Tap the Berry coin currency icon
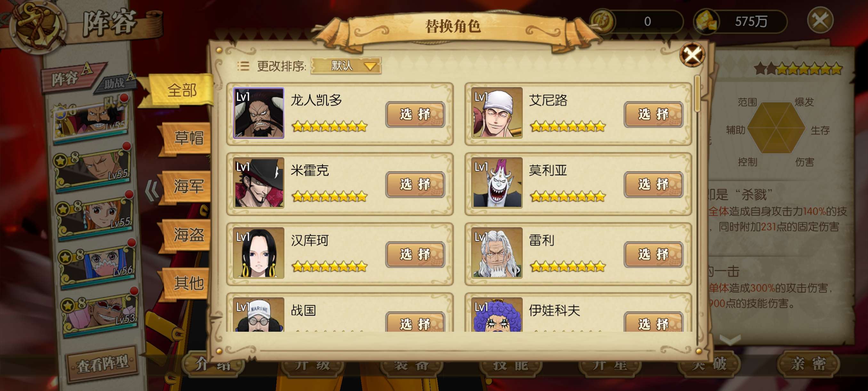Image resolution: width=868 pixels, height=391 pixels. coord(602,21)
